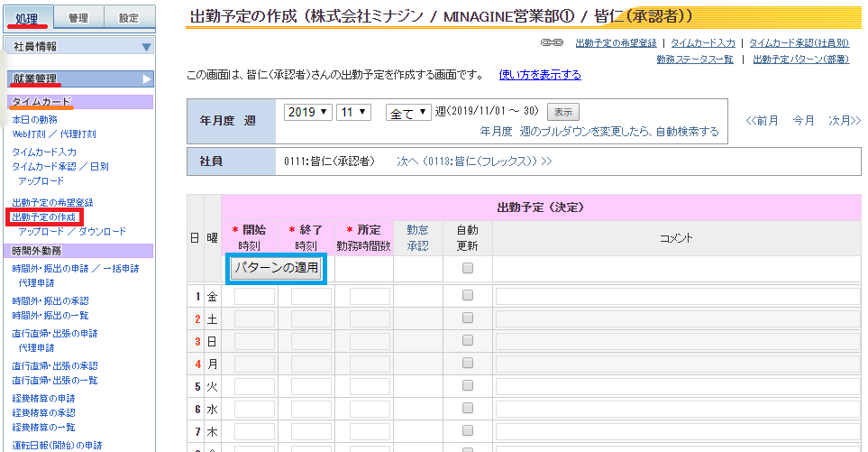The image size is (868, 452).
Task: Open 使い方を表示する help link
Action: 540,75
